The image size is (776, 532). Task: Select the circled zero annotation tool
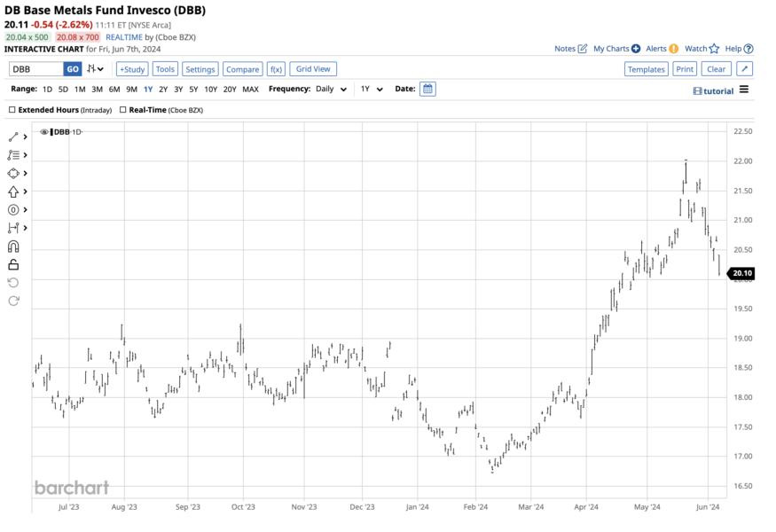[x=13, y=210]
